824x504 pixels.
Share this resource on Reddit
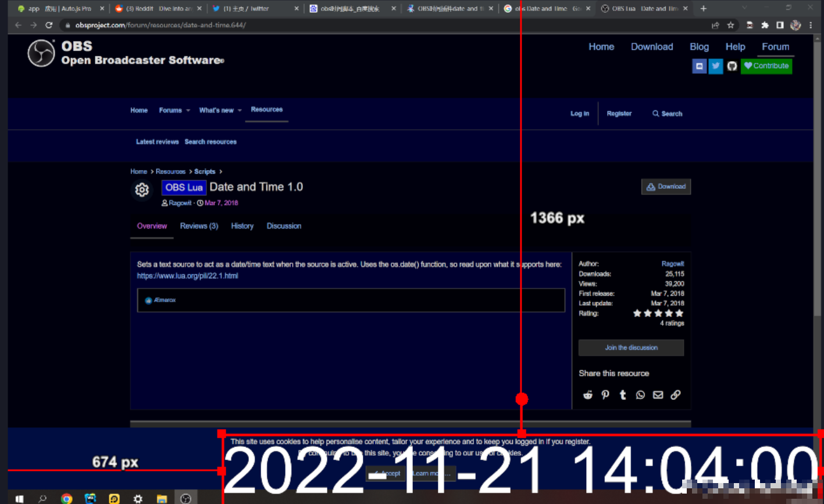[588, 395]
